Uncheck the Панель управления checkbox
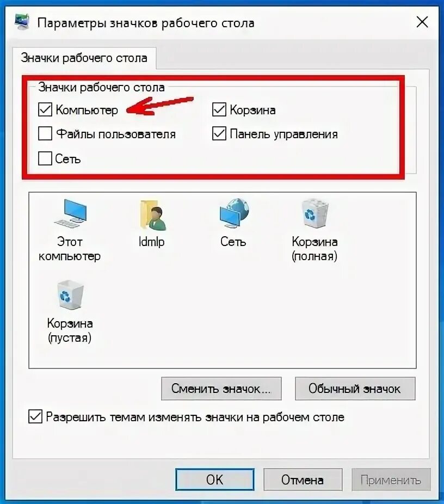Viewport: 444px width, 504px height. click(x=219, y=133)
